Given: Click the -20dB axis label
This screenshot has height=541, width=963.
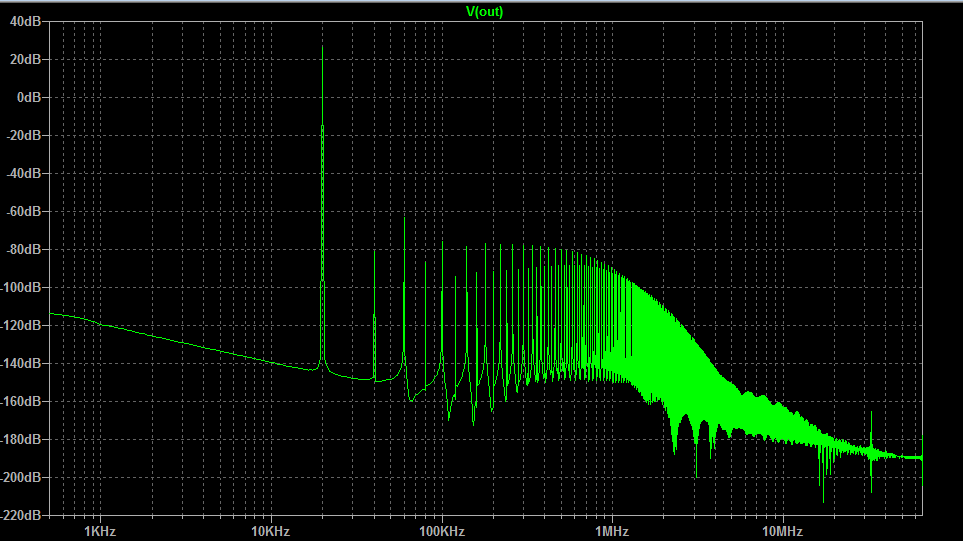Looking at the screenshot, I should pyautogui.click(x=23, y=136).
